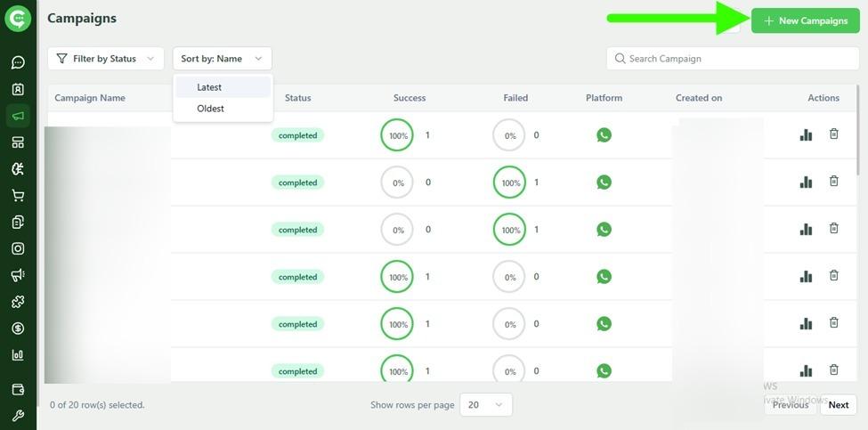Select the highlighted Campaigns megaphone sidebar icon
This screenshot has width=868, height=430.
pyautogui.click(x=18, y=116)
